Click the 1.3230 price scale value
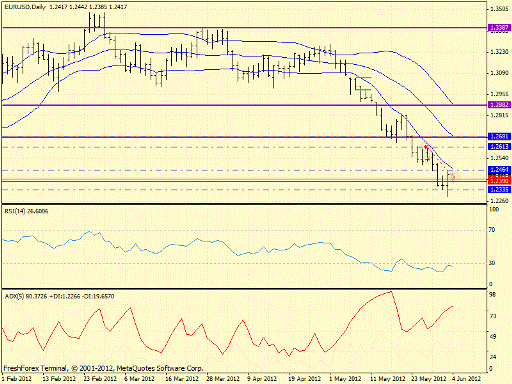The image size is (512, 384). point(499,52)
